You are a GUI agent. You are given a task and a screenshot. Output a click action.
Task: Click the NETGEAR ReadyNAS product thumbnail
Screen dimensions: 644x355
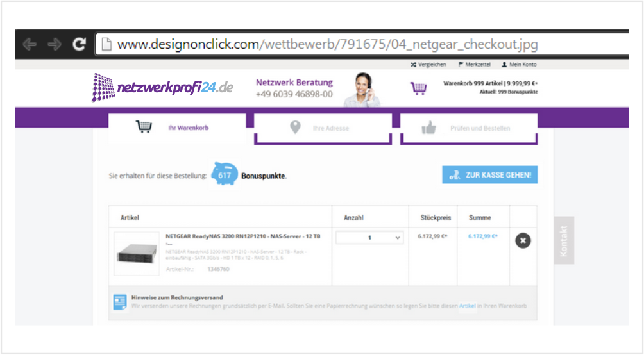coord(137,253)
